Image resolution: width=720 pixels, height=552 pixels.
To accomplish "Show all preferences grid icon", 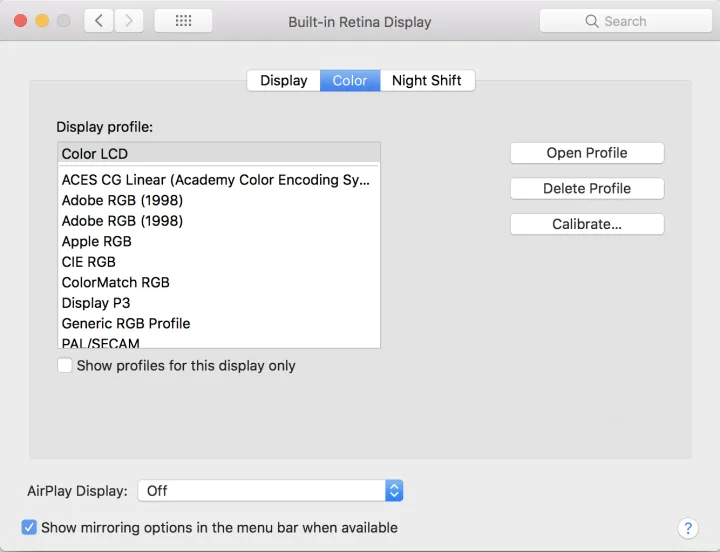I will [x=183, y=21].
